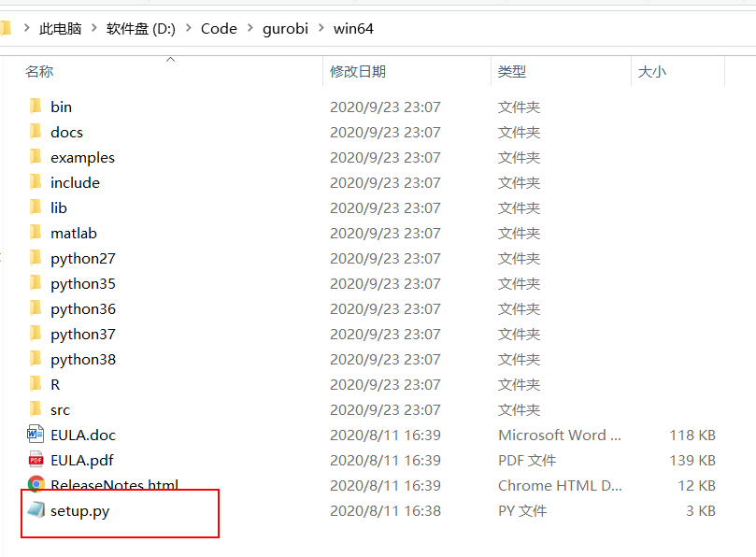Click the 3 KB size of setup.py
756x557 pixels.
[701, 510]
